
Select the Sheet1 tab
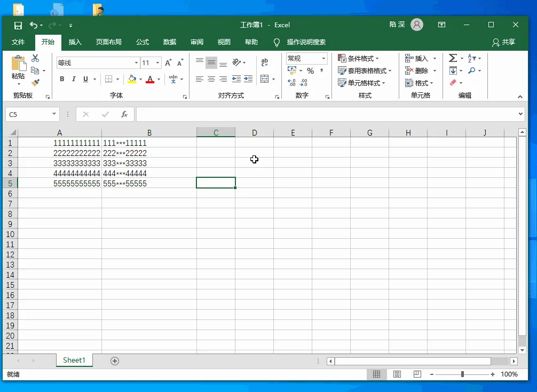[74, 360]
